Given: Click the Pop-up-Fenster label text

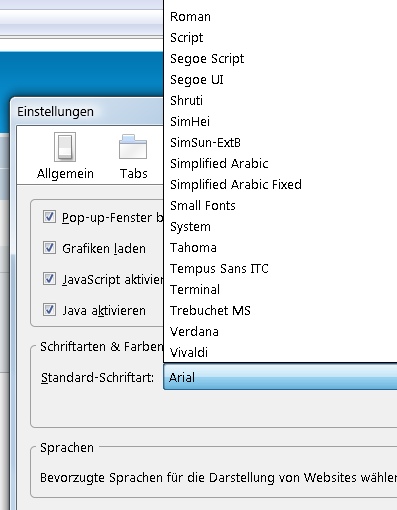Looking at the screenshot, I should [113, 218].
